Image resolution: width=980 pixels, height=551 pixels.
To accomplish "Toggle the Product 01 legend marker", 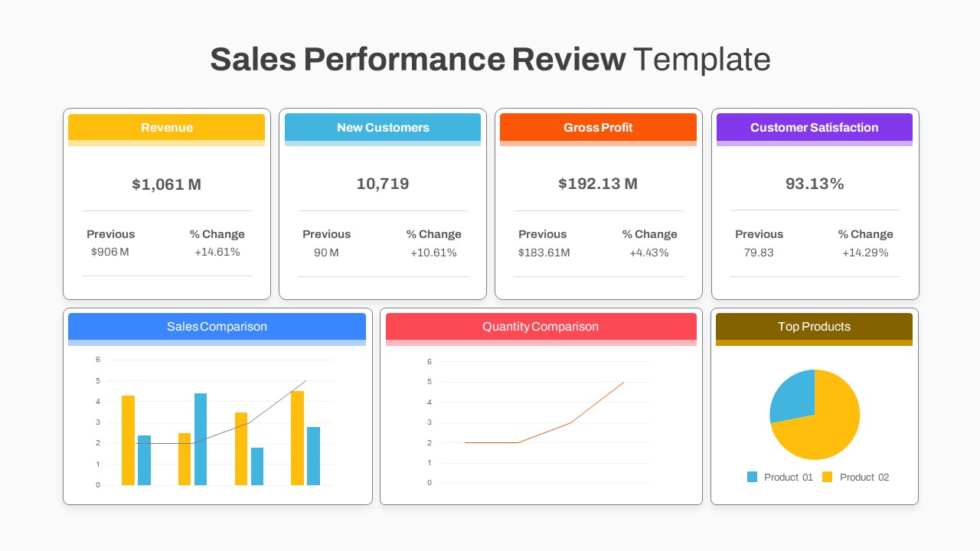I will click(x=751, y=477).
